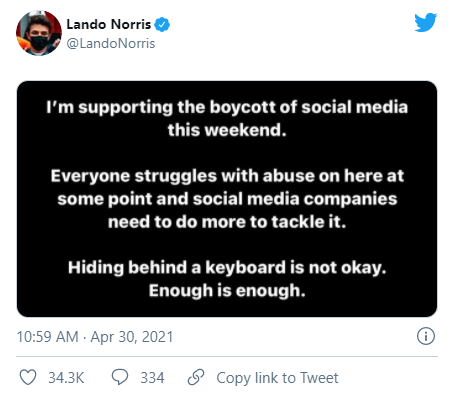Click the 334 replies count

pyautogui.click(x=152, y=378)
